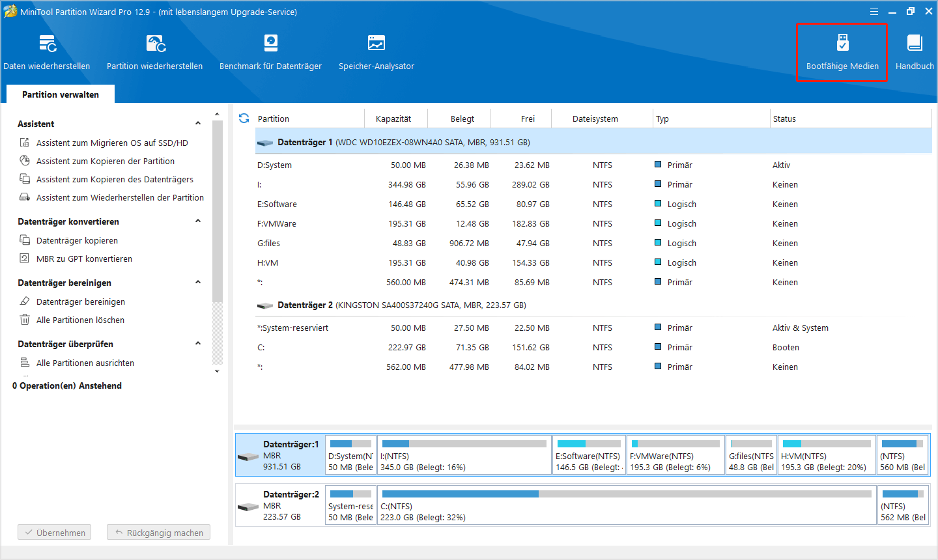This screenshot has width=938, height=560.
Task: Select the F:VMWare partition row
Action: click(x=593, y=223)
